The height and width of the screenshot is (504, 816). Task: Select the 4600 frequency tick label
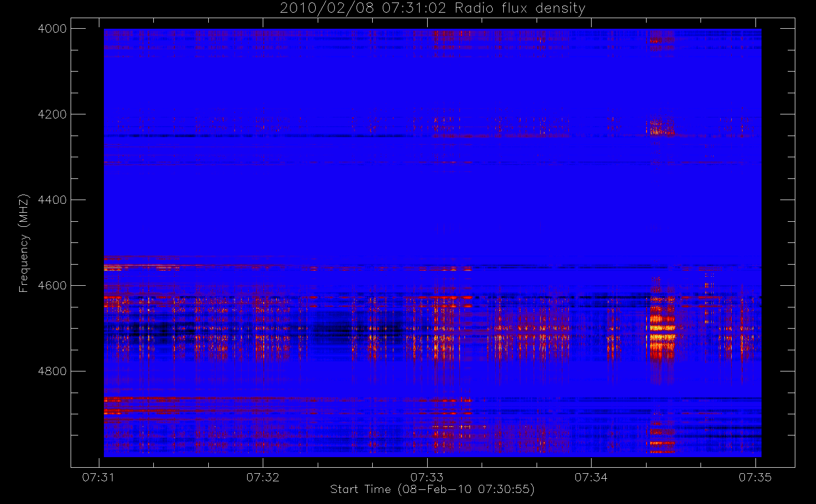52,286
